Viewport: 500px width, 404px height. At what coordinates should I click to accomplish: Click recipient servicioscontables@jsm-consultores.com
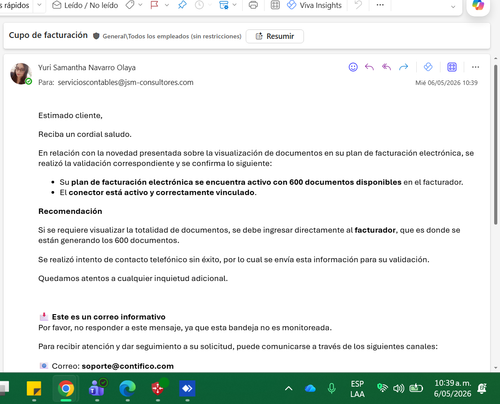125,82
